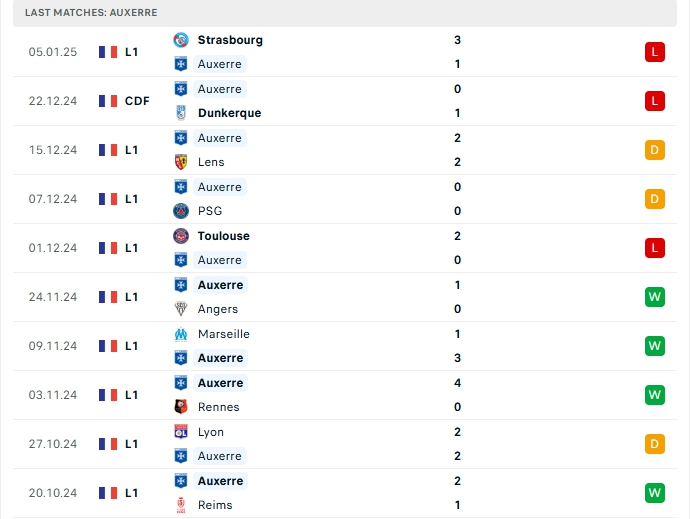This screenshot has height=519, width=690.
Task: Click the Angers club crest icon
Action: [181, 309]
